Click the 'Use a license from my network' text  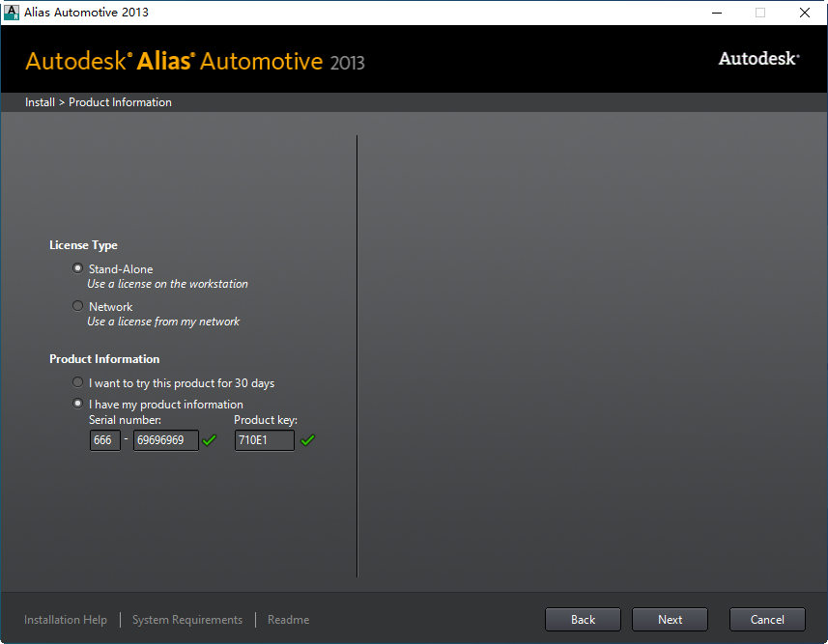tap(163, 322)
